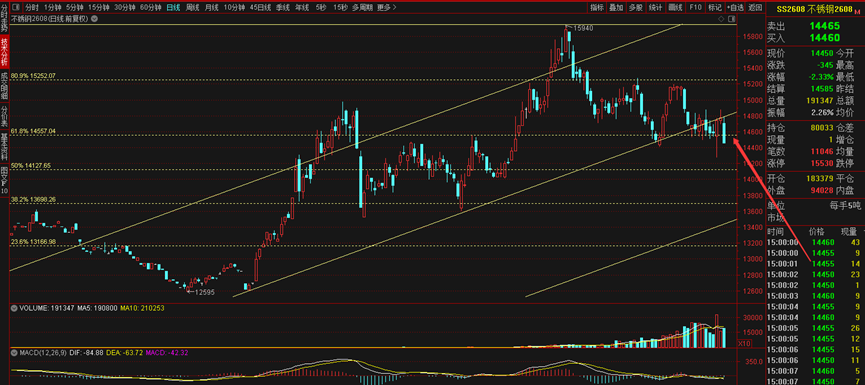Screen dimensions: 865x385
Task: Open the 指标 indicator tool
Action: click(597, 7)
